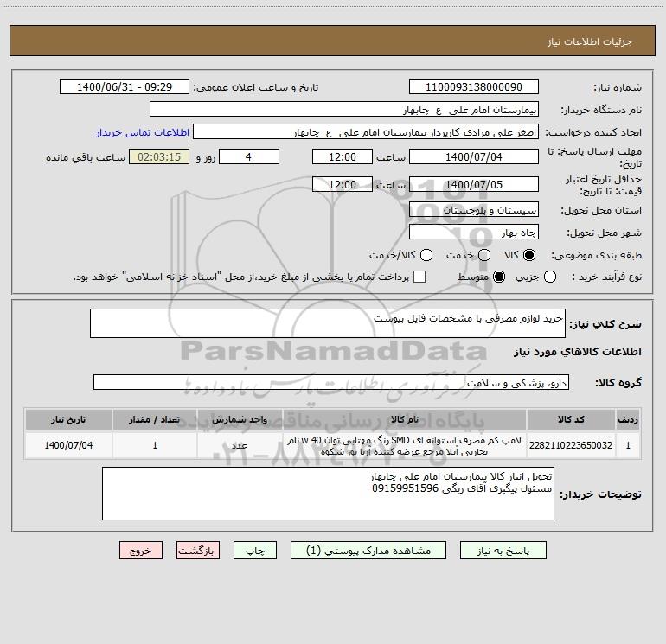Click the product name cell لامپ کم مصرف
The width and height of the screenshot is (666, 644).
pyautogui.click(x=405, y=445)
